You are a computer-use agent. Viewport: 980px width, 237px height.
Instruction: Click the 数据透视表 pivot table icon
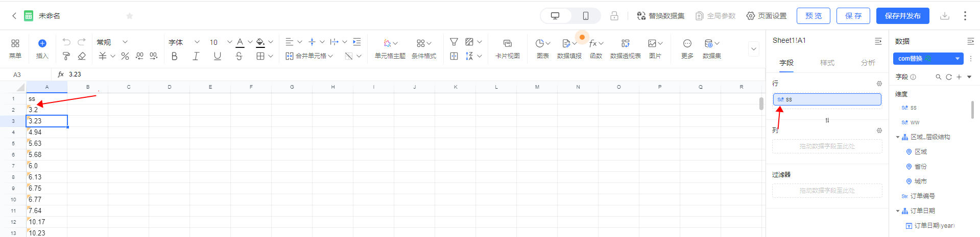[625, 48]
